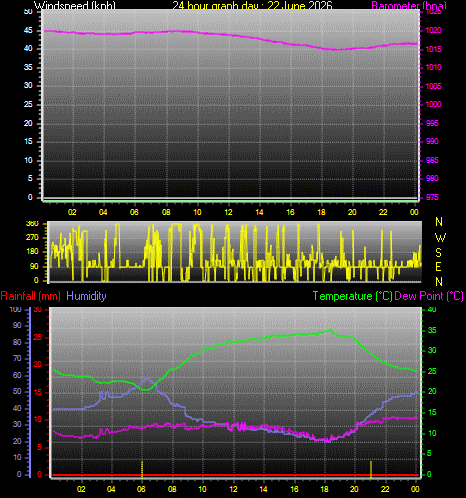Click the 45 value on windspeed axis

pyautogui.click(x=28, y=30)
